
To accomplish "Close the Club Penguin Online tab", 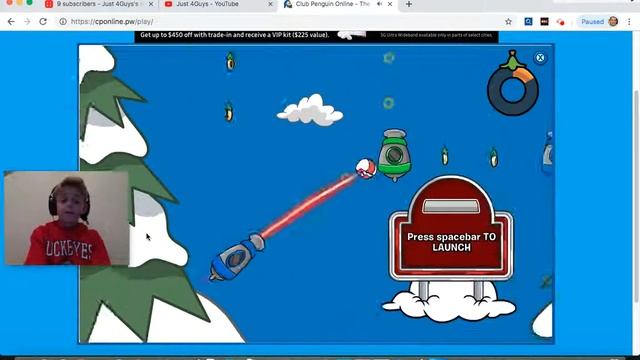I will click(390, 4).
